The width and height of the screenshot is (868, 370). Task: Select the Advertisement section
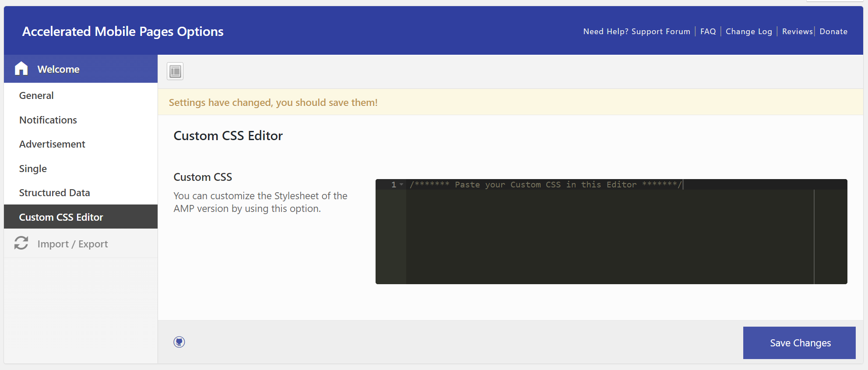pyautogui.click(x=81, y=144)
